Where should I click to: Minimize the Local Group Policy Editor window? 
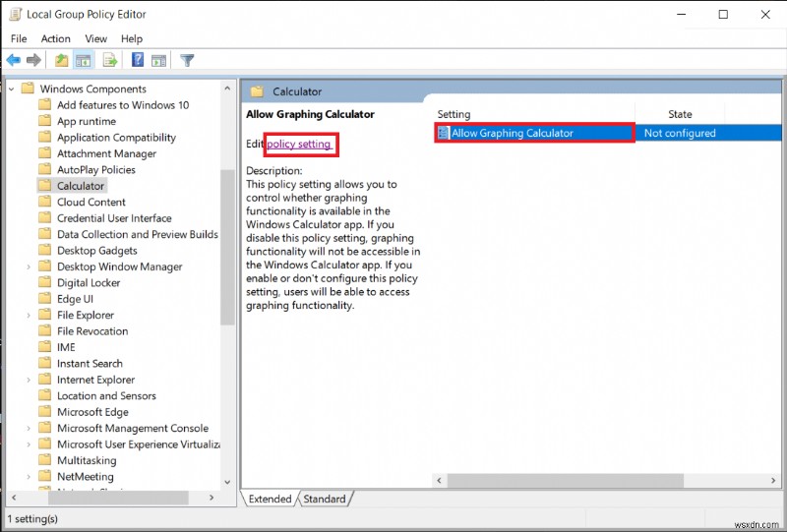[x=681, y=14]
